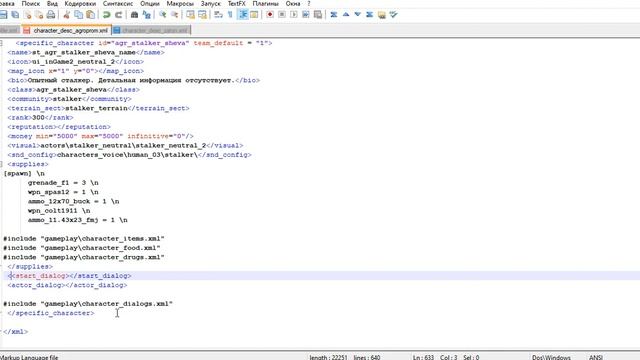Screen dimensions: 640x360
Task: Click the Play recorded macro icon
Action: (294, 15)
